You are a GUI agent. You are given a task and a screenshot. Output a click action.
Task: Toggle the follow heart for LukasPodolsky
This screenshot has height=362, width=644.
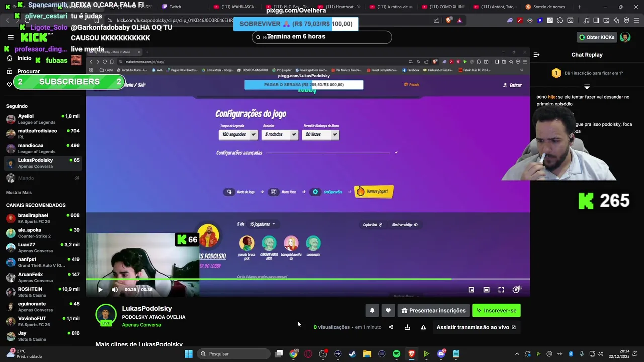[388, 311]
